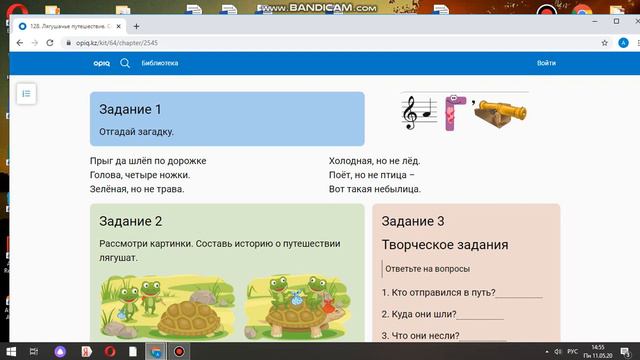Bookmark the page with the star icon
The image size is (640, 360).
pos(604,43)
